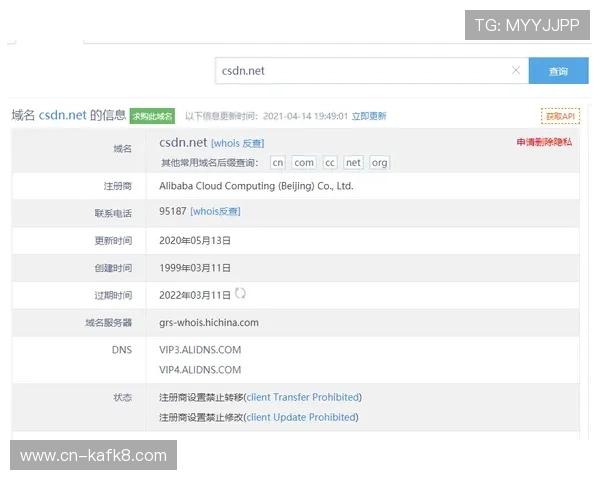Click the 更新时间 row label
The height and width of the screenshot is (480, 600).
click(113, 241)
